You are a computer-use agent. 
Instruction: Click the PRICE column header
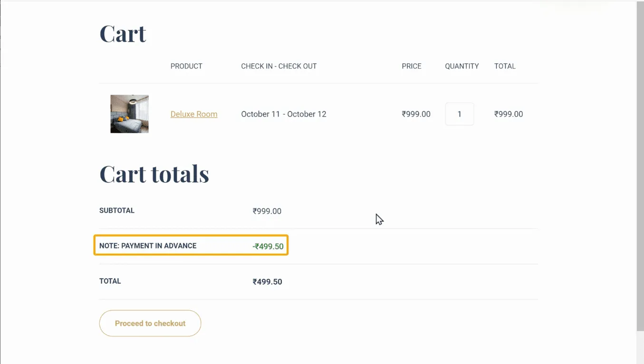(412, 66)
